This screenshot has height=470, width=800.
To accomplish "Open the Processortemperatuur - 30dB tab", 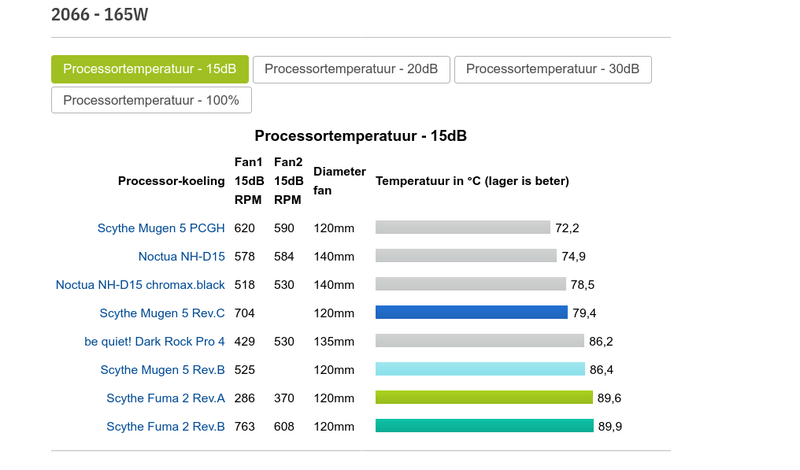I will pyautogui.click(x=553, y=69).
